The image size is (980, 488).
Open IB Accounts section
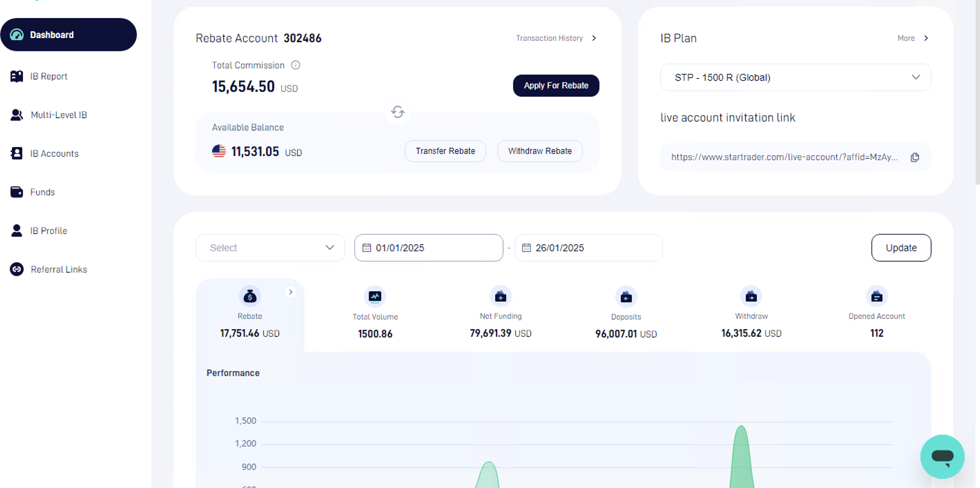pos(55,153)
